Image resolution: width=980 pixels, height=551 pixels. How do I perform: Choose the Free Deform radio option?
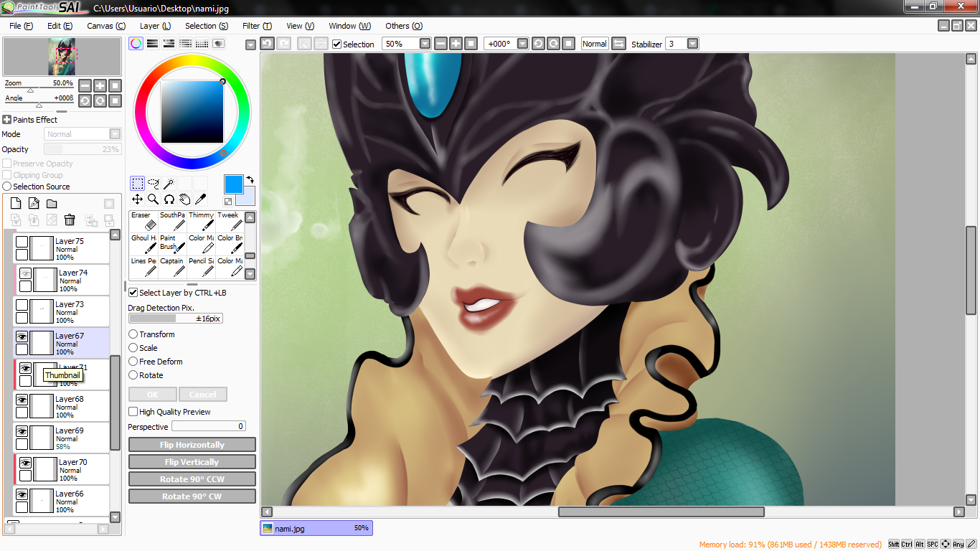pyautogui.click(x=133, y=362)
